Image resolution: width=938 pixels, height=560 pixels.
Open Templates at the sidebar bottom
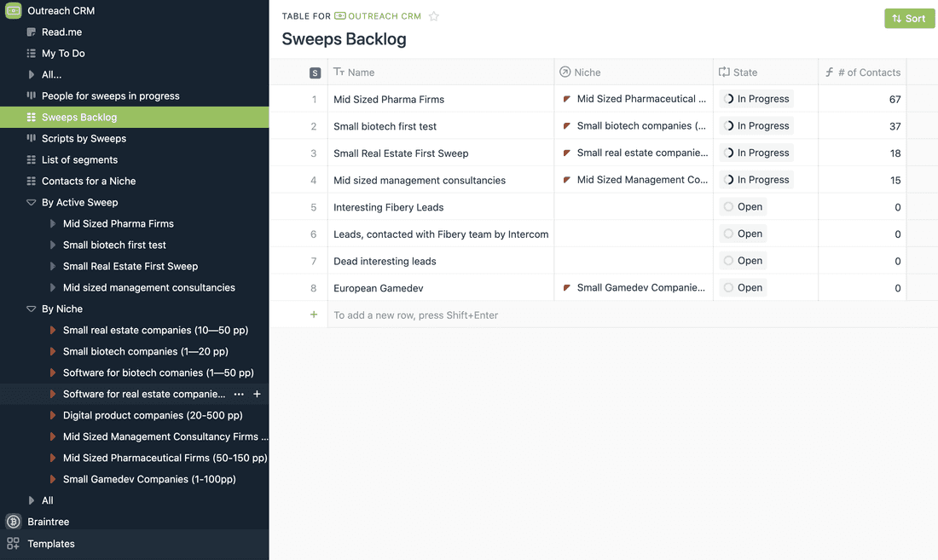pyautogui.click(x=51, y=543)
